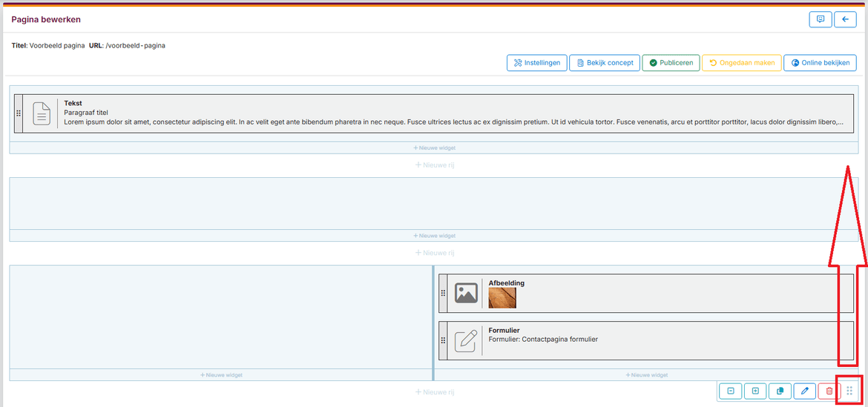The height and width of the screenshot is (407, 868).
Task: Select the 'Formulier' widget heading
Action: coord(504,330)
